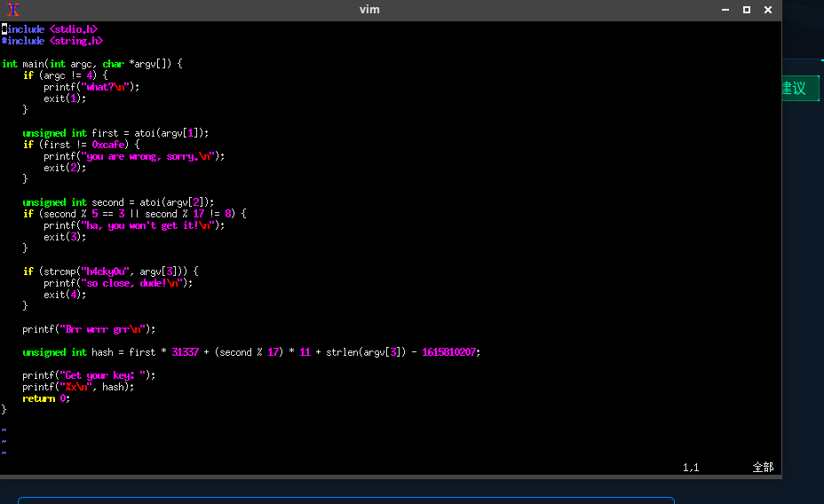Screen dimensions: 824x504
Task: Click the '全部' indicator in vim status line
Action: point(763,468)
